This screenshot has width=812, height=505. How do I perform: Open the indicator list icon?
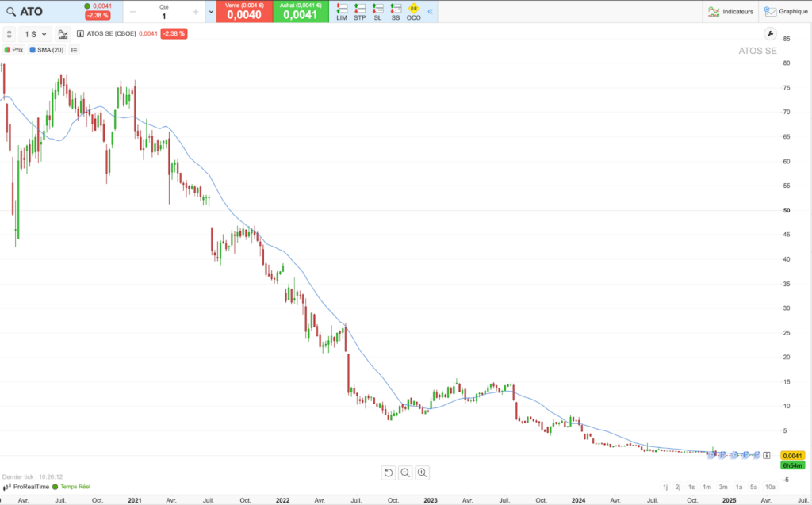point(74,50)
